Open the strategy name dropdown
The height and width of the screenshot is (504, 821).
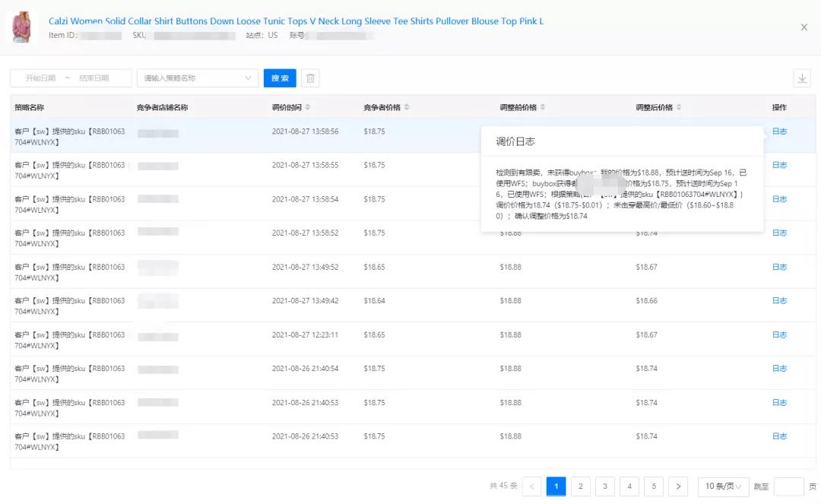click(x=198, y=78)
